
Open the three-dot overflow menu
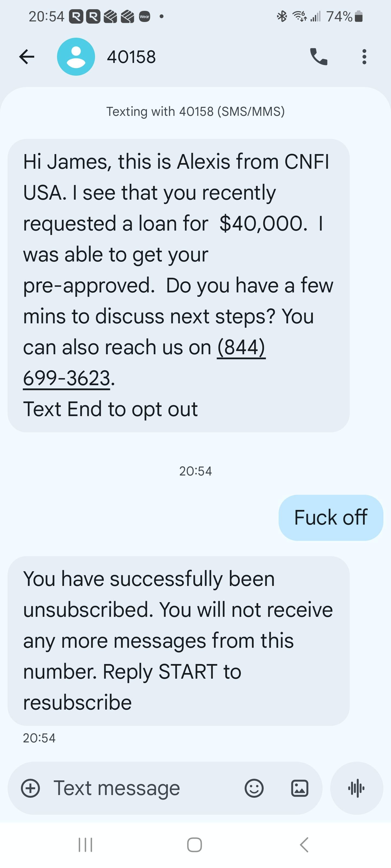[364, 57]
